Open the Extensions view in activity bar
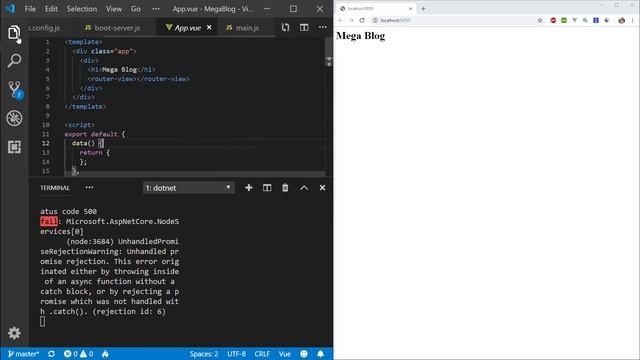 click(14, 147)
